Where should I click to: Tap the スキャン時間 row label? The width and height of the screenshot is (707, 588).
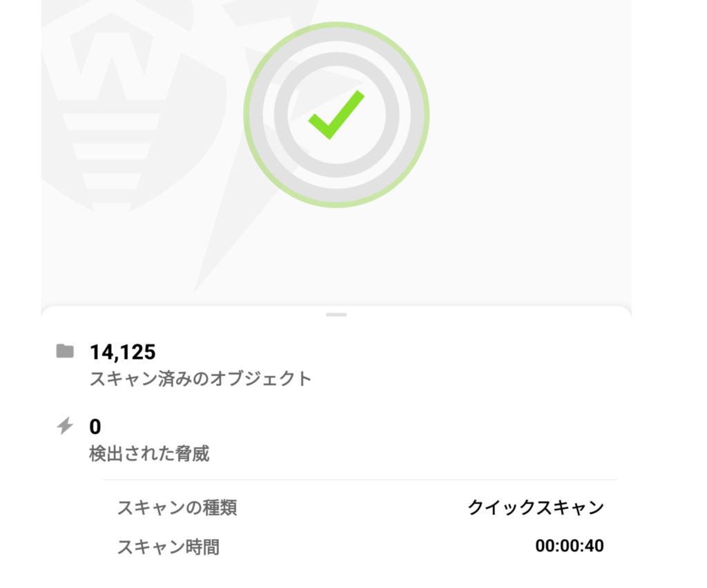tap(168, 547)
